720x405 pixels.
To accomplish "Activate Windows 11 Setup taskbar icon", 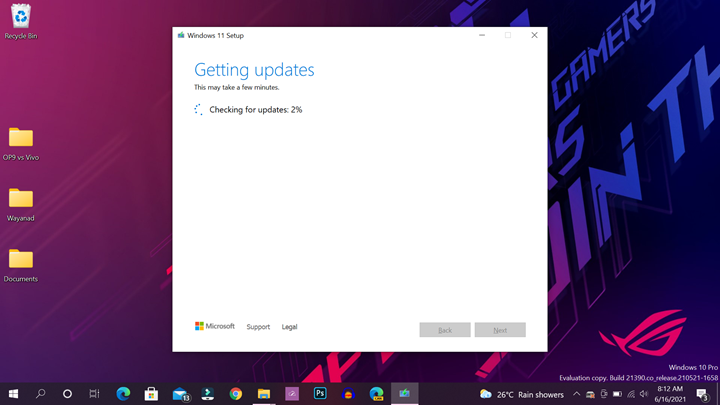I will pyautogui.click(x=405, y=394).
